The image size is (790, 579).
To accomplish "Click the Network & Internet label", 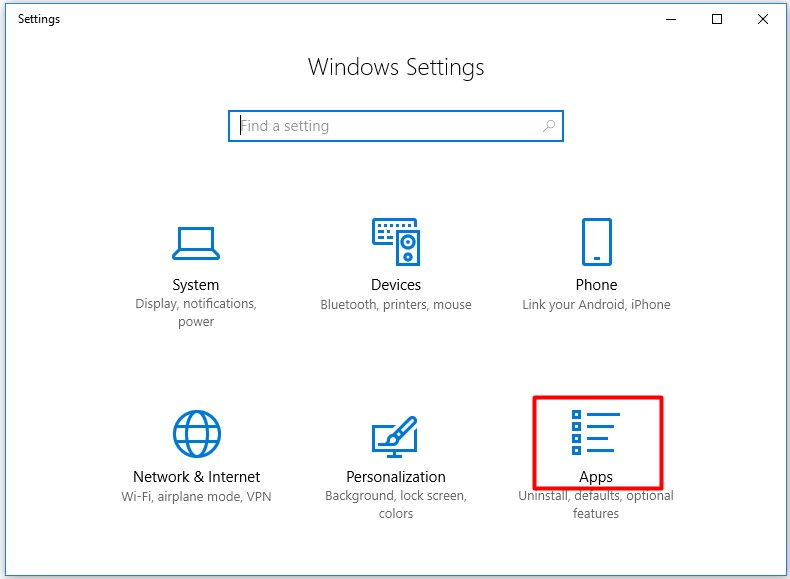I will point(196,477).
